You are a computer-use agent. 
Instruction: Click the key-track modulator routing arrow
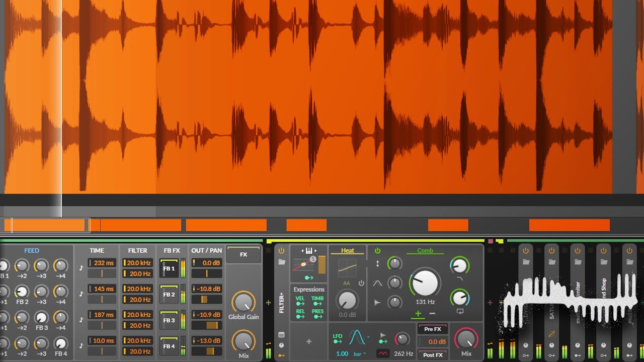pos(309,277)
